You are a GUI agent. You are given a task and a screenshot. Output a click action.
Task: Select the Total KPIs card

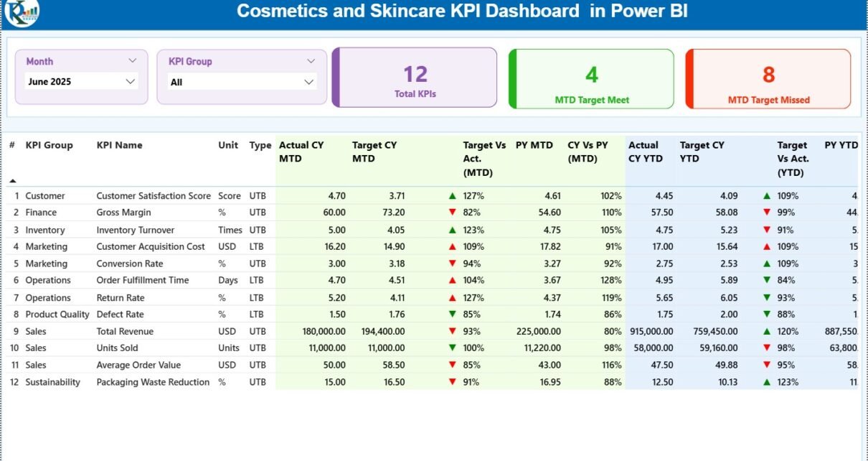[x=415, y=78]
